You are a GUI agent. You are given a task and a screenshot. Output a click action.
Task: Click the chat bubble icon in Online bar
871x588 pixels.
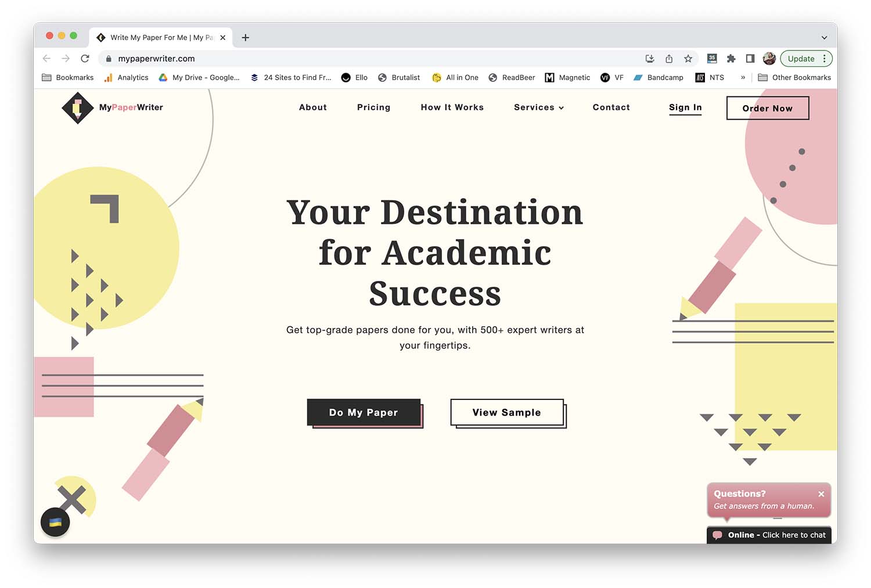coord(718,535)
